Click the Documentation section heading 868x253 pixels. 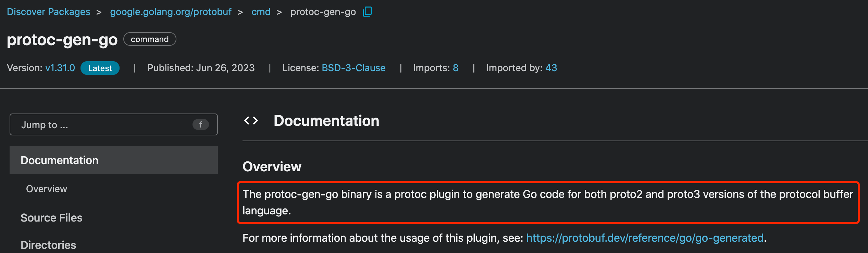pos(326,121)
